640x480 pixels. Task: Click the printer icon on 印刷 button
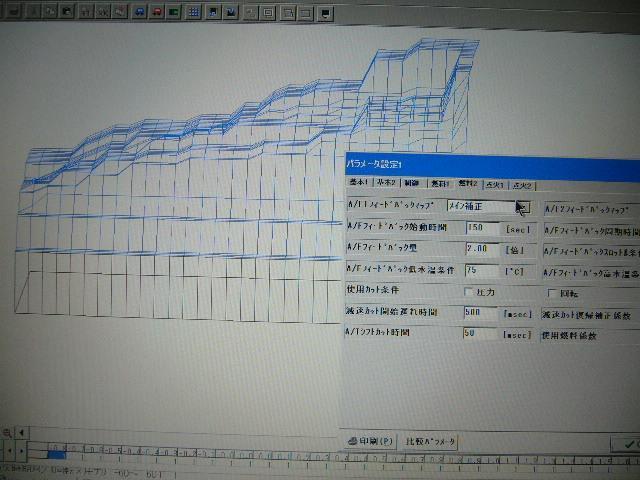pos(353,441)
